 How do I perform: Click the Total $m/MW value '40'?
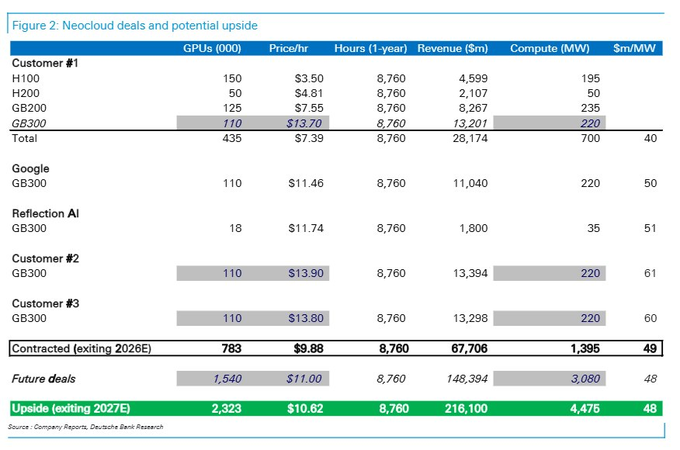pyautogui.click(x=651, y=138)
